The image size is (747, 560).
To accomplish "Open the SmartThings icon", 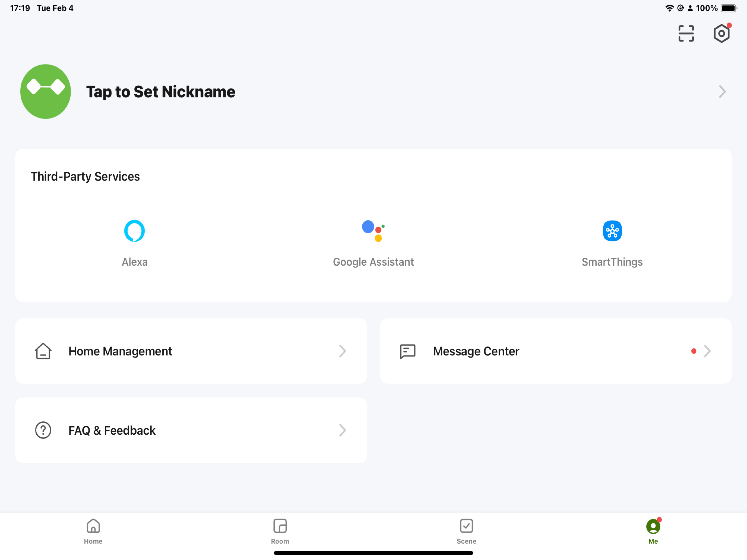I will tap(612, 231).
